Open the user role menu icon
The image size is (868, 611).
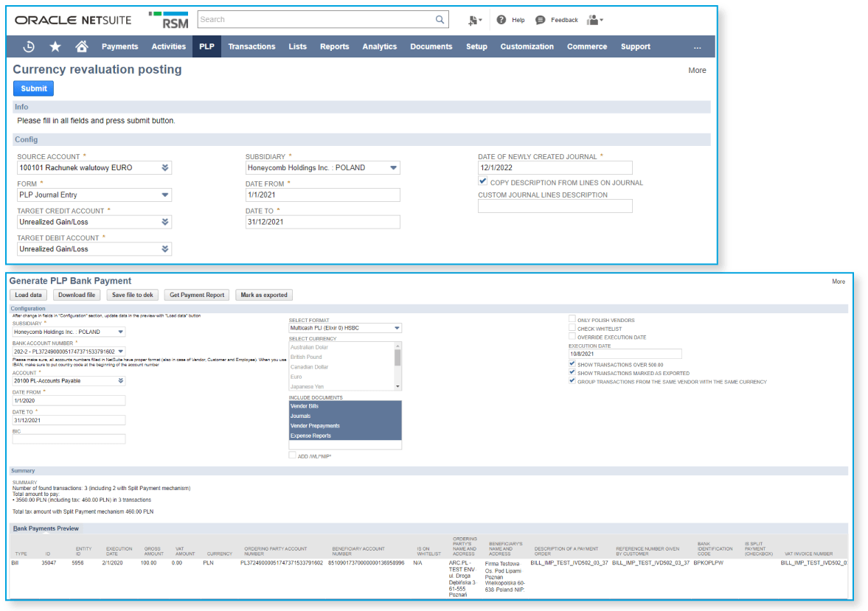[x=594, y=20]
